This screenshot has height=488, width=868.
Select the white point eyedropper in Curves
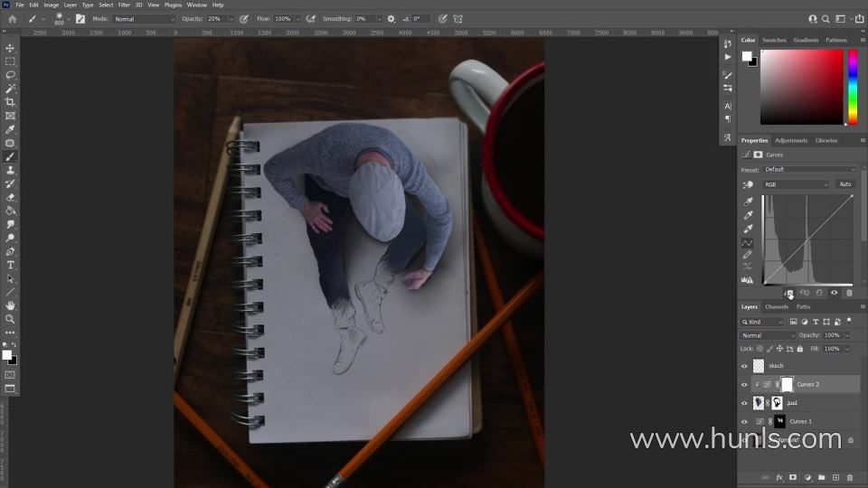(x=748, y=228)
